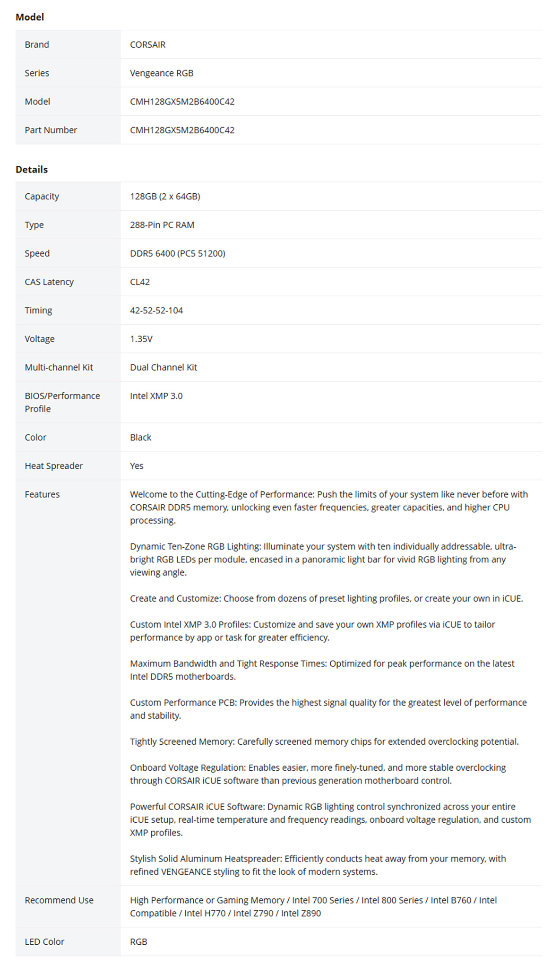
Task: Click the Black color value
Action: coord(140,437)
